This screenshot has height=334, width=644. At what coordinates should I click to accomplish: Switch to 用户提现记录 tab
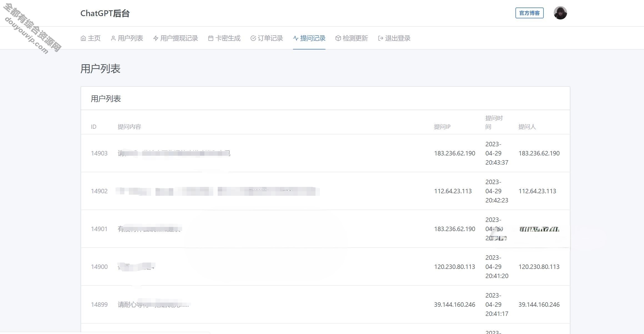[176, 38]
